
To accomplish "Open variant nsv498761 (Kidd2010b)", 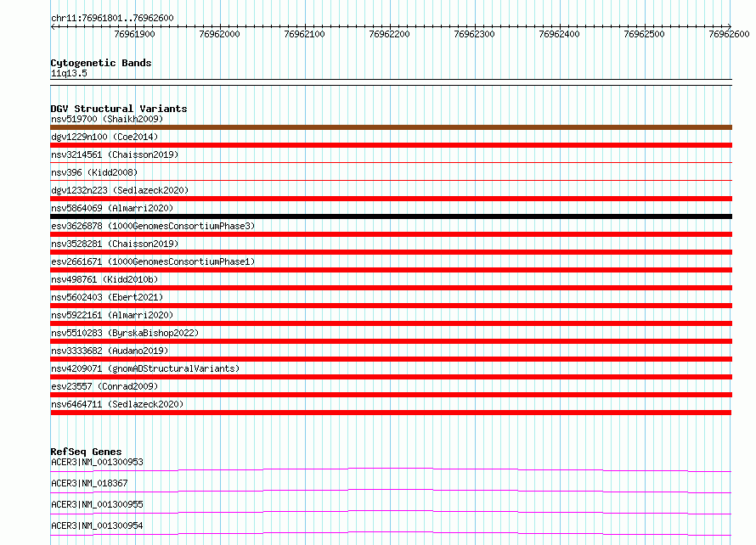I will pos(104,279).
